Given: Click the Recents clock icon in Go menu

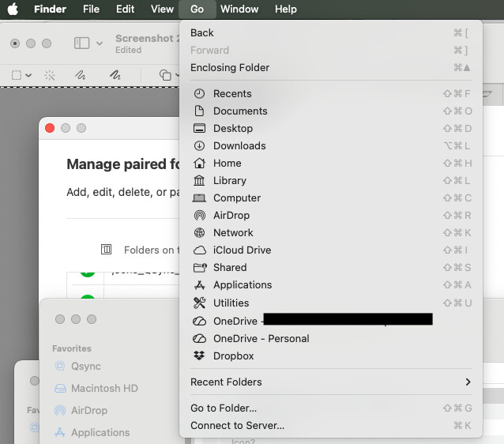Looking at the screenshot, I should pyautogui.click(x=199, y=94).
